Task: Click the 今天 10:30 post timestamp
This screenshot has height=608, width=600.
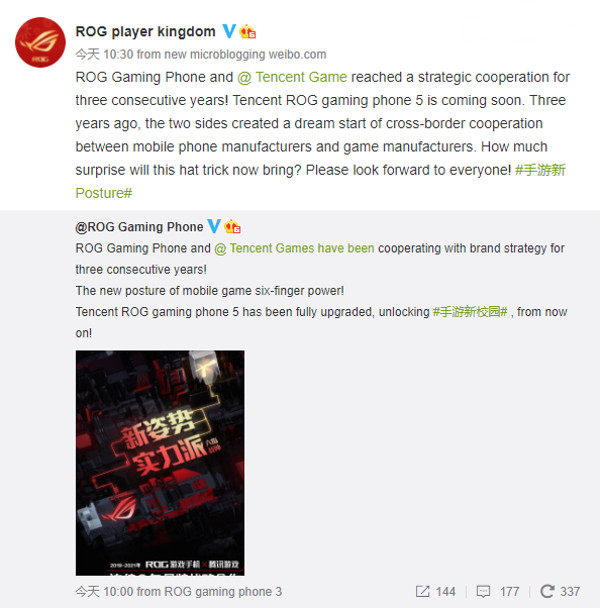Action: pos(104,54)
